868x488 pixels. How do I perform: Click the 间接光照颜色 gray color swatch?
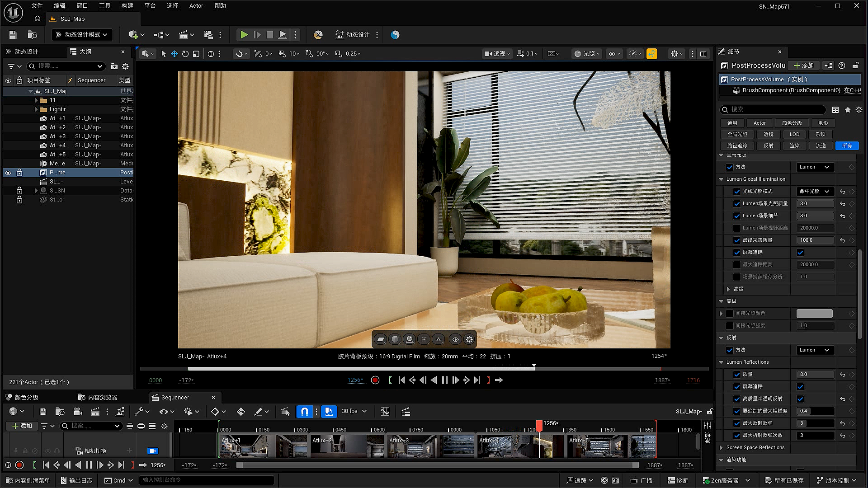coord(814,314)
